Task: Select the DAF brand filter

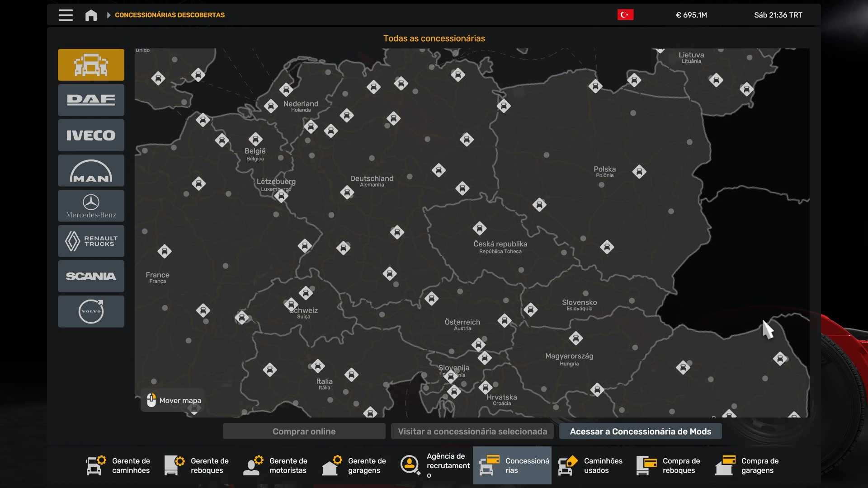Action: [x=91, y=100]
